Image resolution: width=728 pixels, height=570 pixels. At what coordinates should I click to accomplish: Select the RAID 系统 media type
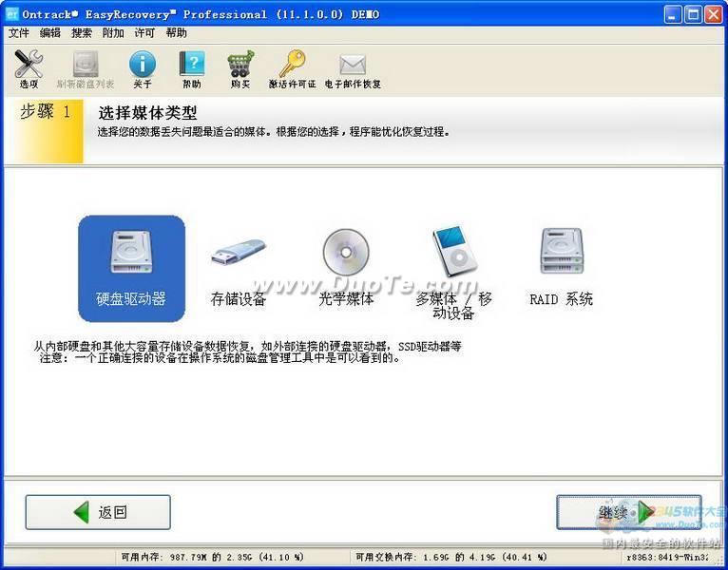pyautogui.click(x=561, y=268)
